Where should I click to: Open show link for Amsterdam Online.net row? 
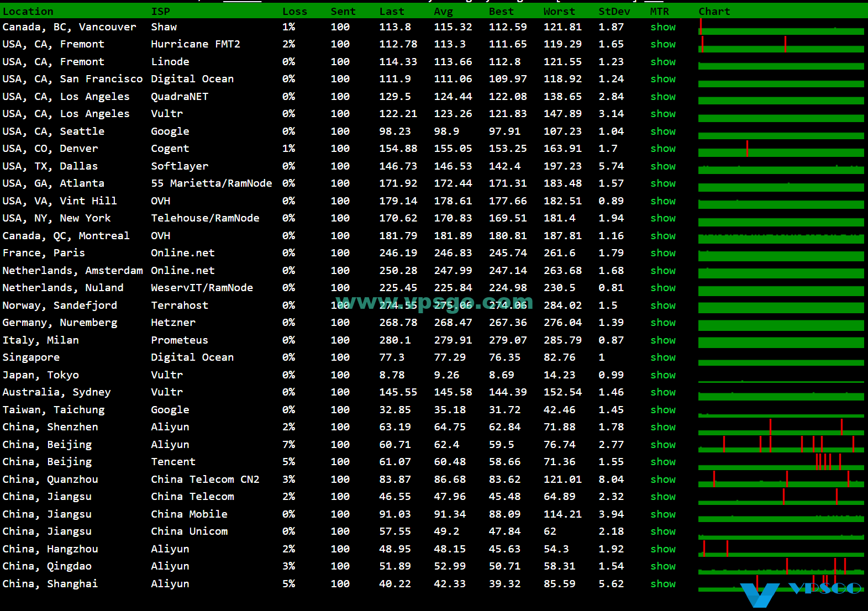(662, 270)
